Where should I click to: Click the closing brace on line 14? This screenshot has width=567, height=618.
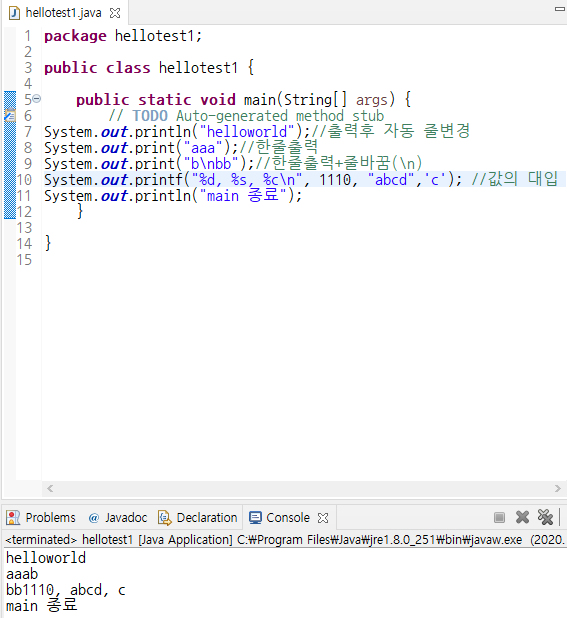click(x=48, y=243)
